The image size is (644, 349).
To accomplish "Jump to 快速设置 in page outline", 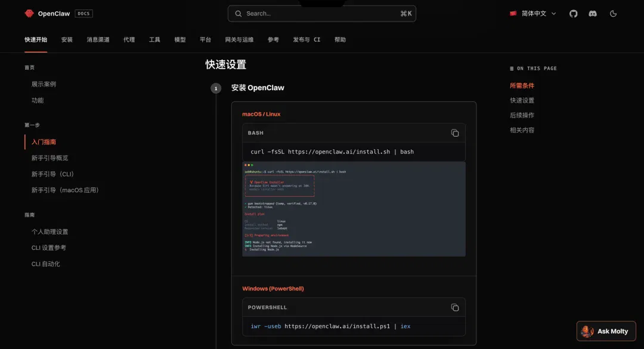I will click(522, 100).
